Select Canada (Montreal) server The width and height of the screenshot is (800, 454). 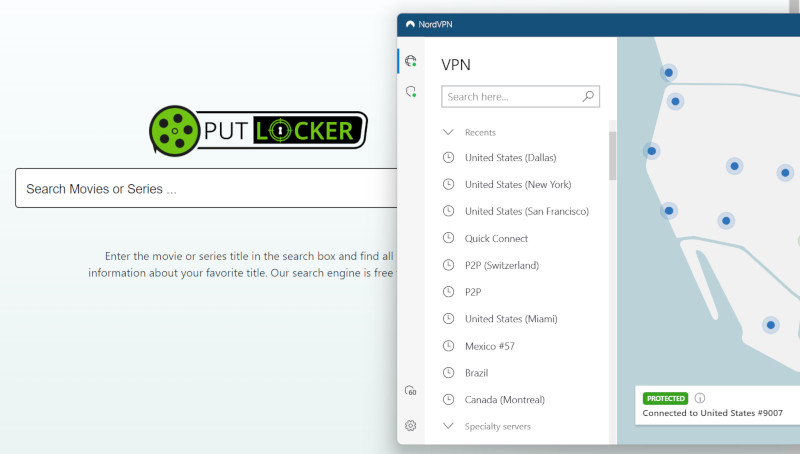(x=505, y=399)
